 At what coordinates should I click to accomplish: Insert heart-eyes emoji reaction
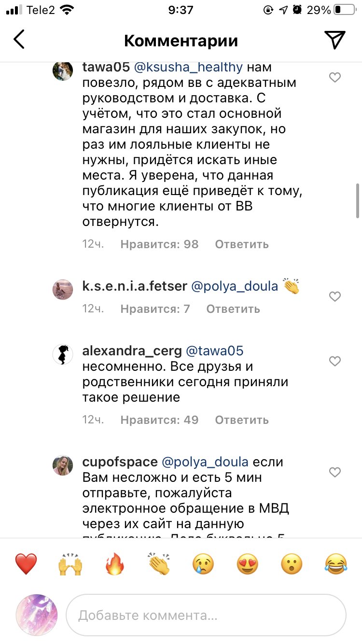[247, 563]
